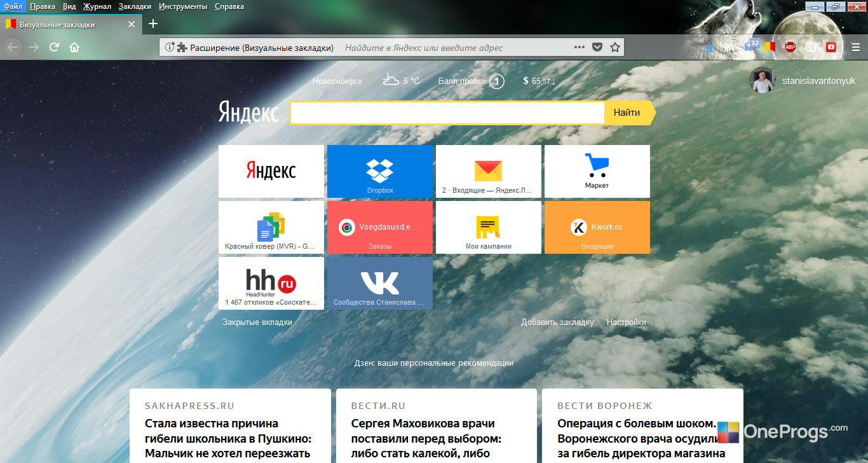
Task: Toggle the sidebar view toolbar icon
Action: coord(811,47)
